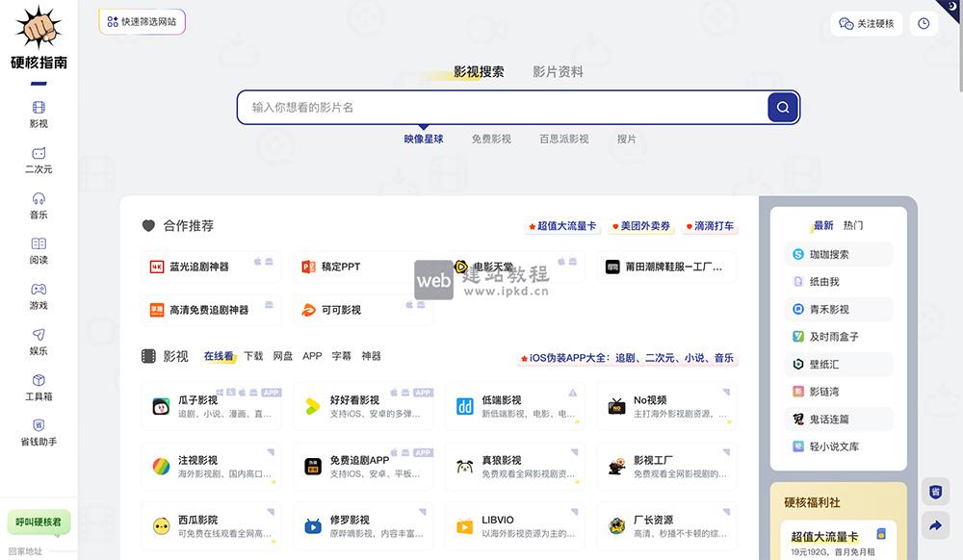
Task: Switch to the 影片资料 tab
Action: (556, 69)
